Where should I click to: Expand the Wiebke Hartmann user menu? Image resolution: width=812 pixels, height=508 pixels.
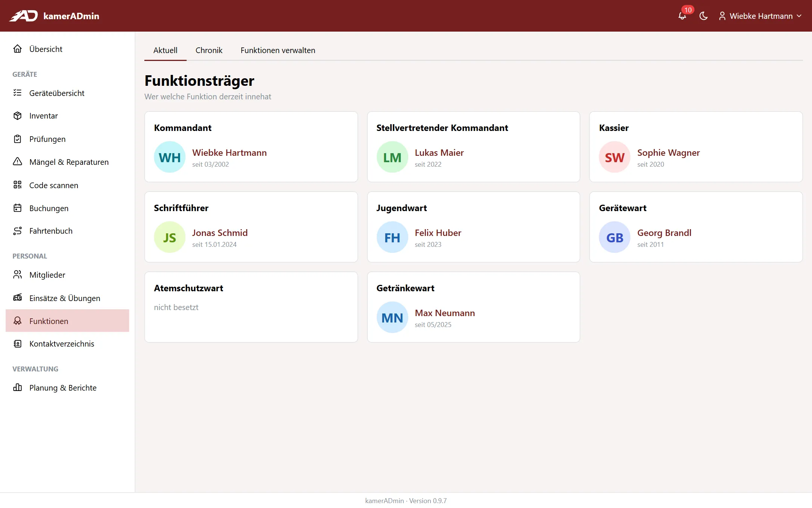tap(760, 16)
